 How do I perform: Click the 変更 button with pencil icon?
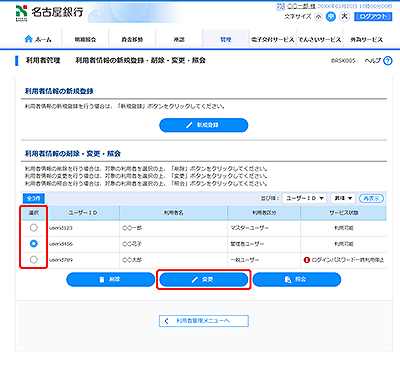(x=204, y=280)
